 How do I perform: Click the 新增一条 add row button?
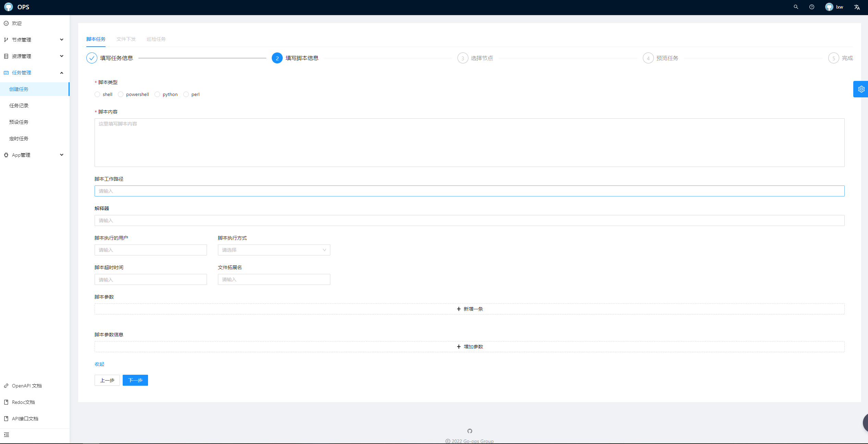pyautogui.click(x=469, y=309)
